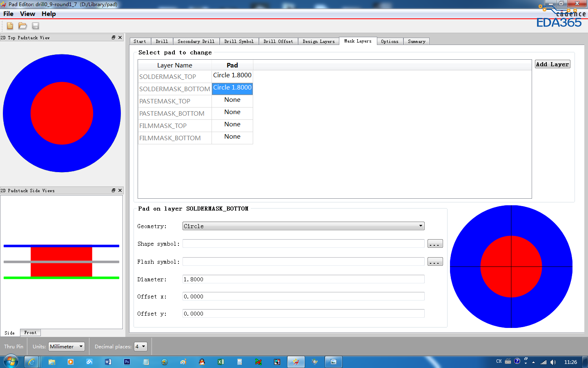This screenshot has width=588, height=368.
Task: Open the QQ penguin taskbar icon
Action: (202, 362)
